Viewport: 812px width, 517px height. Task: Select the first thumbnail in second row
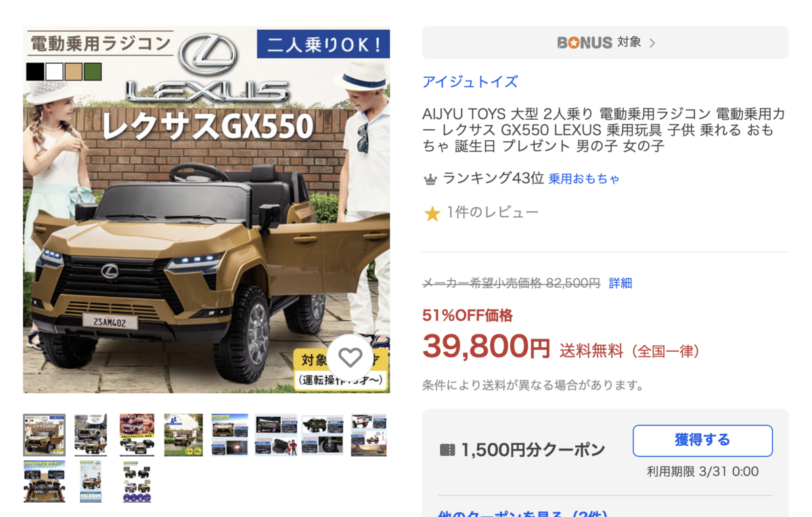pyautogui.click(x=45, y=482)
